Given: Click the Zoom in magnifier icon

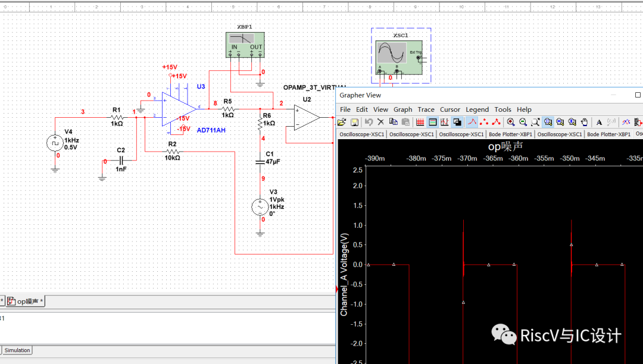Looking at the screenshot, I should (x=511, y=122).
